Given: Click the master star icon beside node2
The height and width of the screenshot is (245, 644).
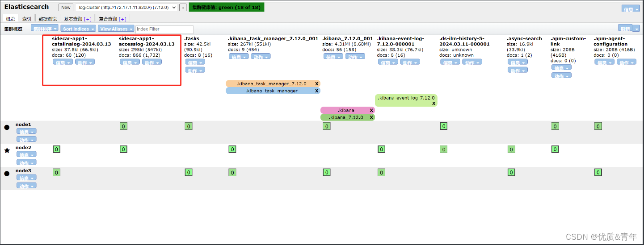Looking at the screenshot, I should tap(7, 150).
